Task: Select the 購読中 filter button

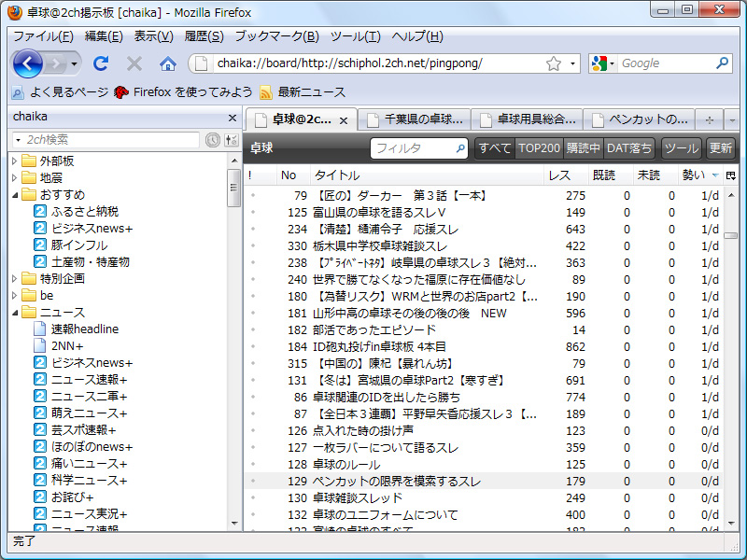Action: [x=583, y=148]
